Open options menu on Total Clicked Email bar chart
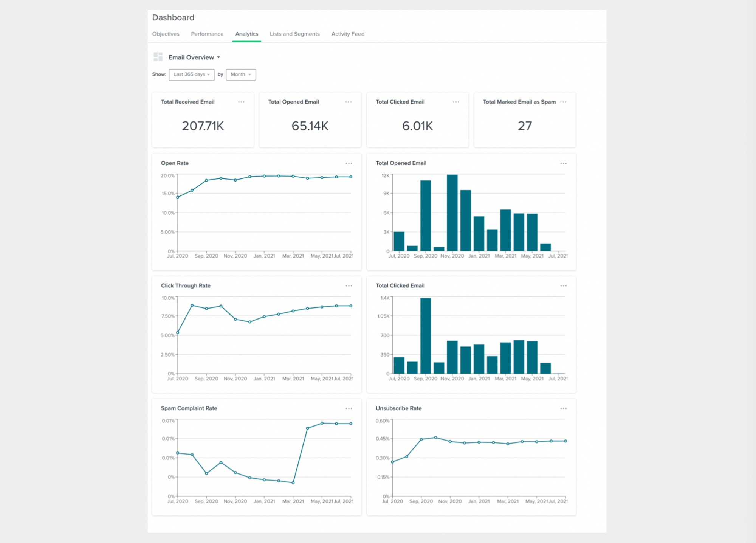The height and width of the screenshot is (543, 756). pos(563,286)
